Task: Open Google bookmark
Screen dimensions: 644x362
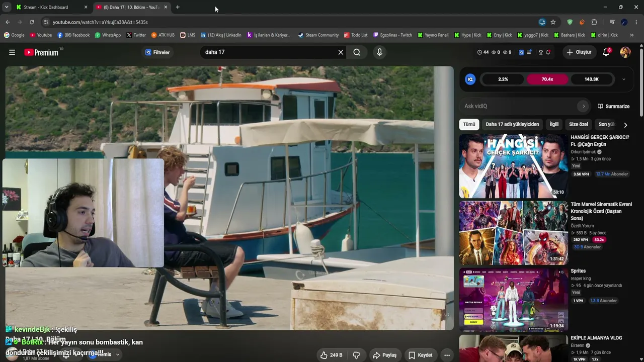Action: 14,35
